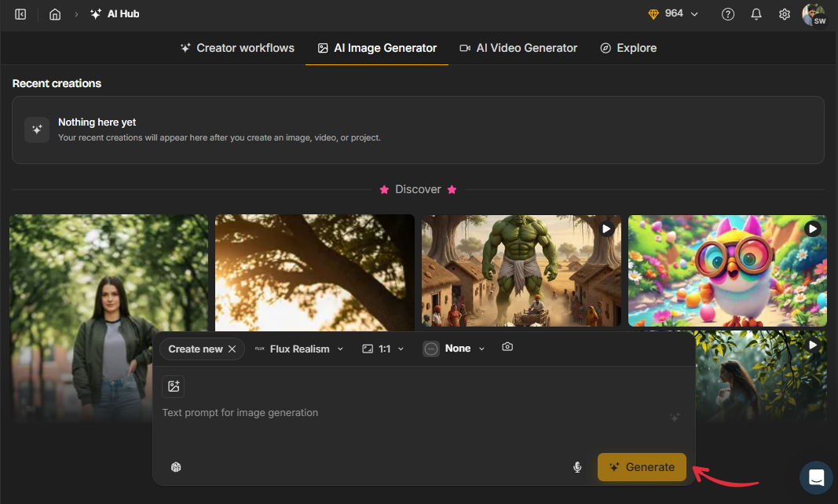Click the AI Hub breadcrumb
Screen dimensions: 838x504
(x=115, y=14)
